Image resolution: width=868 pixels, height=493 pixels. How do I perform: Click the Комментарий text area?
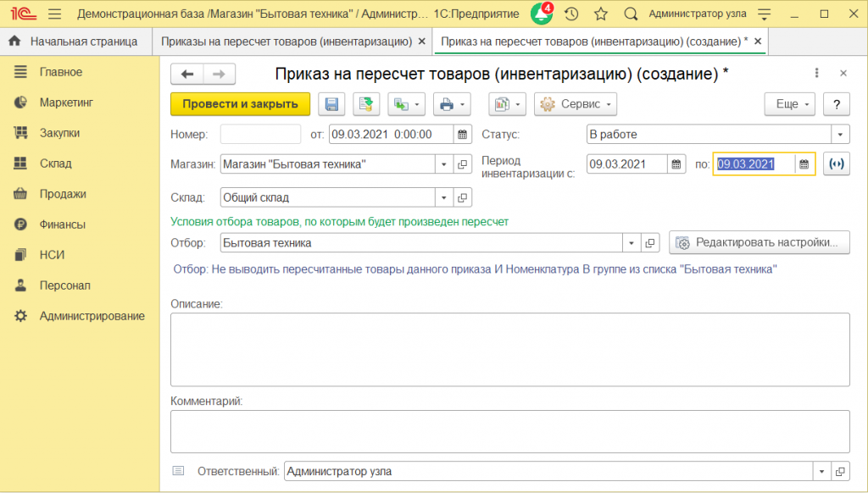(x=509, y=431)
